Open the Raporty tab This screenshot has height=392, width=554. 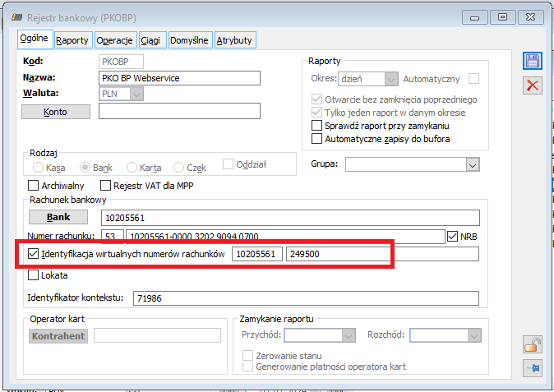72,40
